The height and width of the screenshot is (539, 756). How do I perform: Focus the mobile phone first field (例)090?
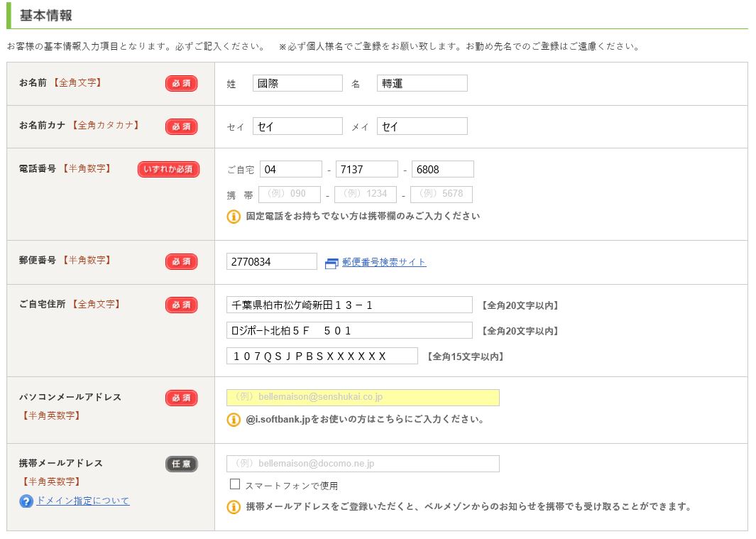[290, 195]
